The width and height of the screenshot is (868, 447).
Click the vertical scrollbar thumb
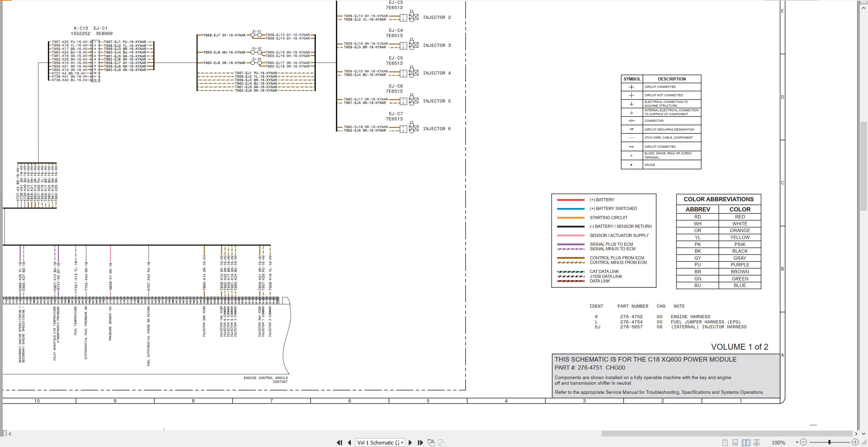tap(864, 166)
